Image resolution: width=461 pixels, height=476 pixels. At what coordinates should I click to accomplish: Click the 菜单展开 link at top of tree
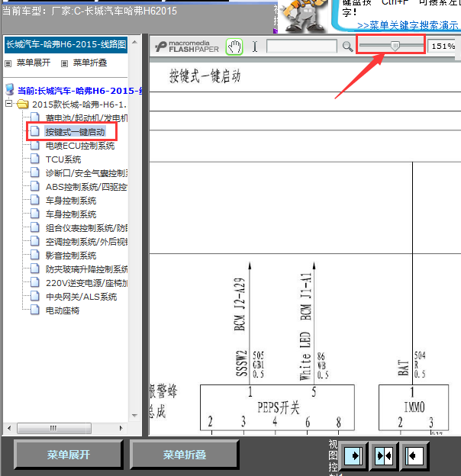pos(34,63)
